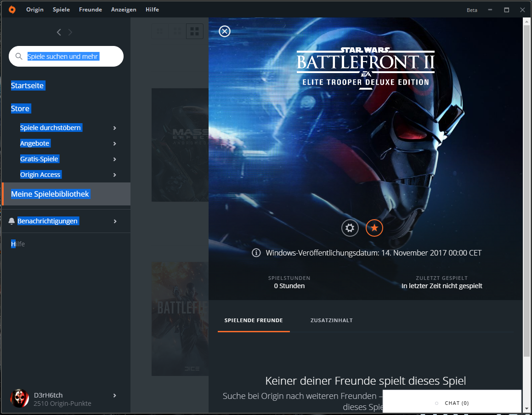Click the orange Origin logo icon
The width and height of the screenshot is (532, 415).
pyautogui.click(x=12, y=10)
